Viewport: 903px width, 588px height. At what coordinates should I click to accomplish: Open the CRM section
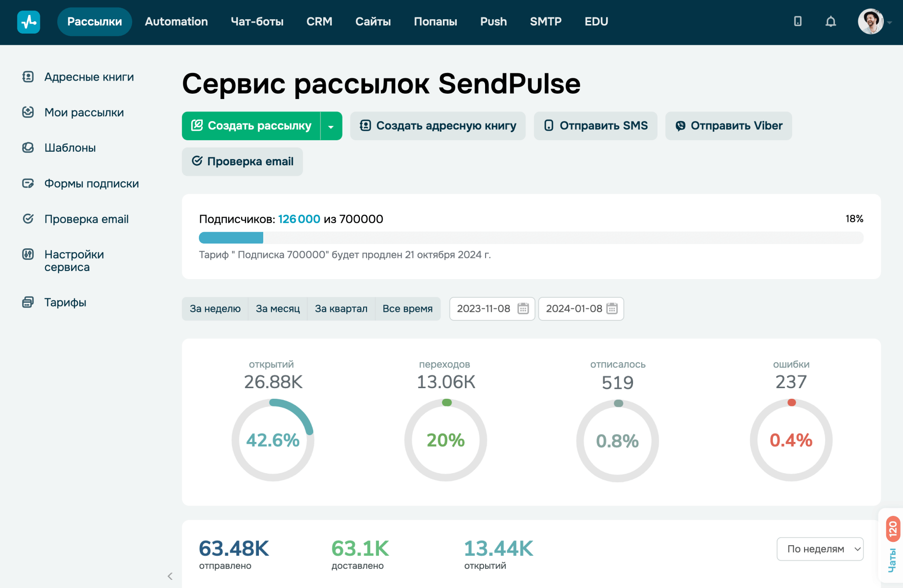[319, 22]
